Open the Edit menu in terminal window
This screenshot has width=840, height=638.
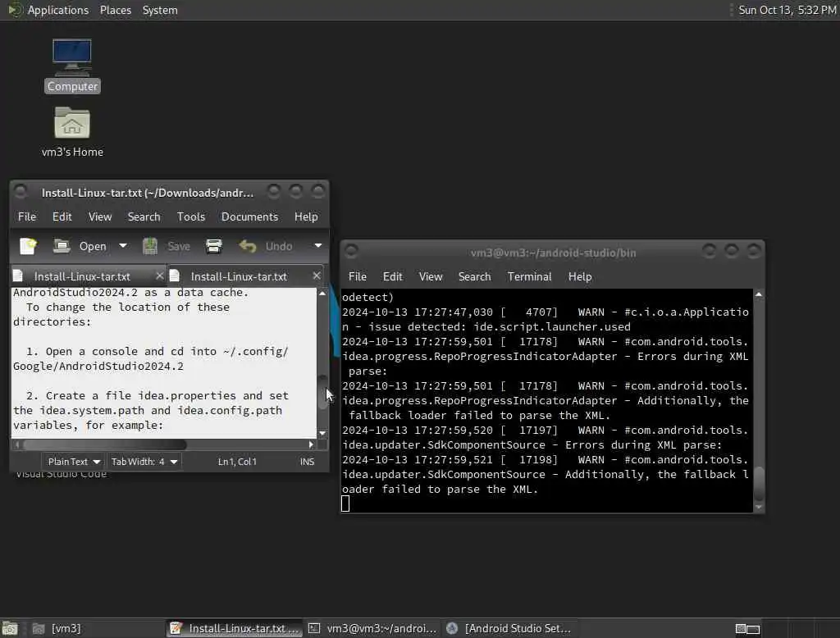point(392,276)
